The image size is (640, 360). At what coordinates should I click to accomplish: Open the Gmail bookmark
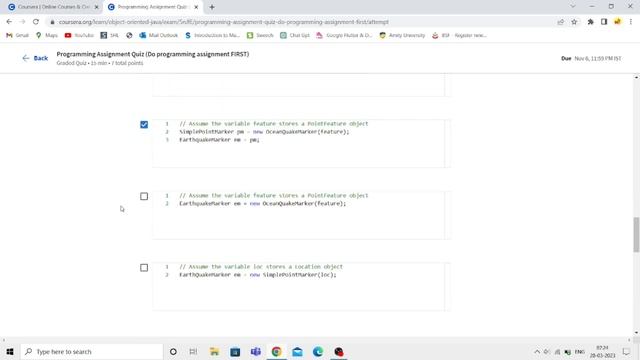(x=17, y=36)
